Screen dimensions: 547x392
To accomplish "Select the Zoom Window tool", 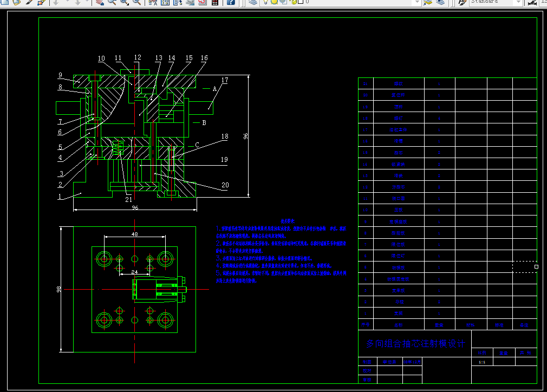I will click(124, 2).
